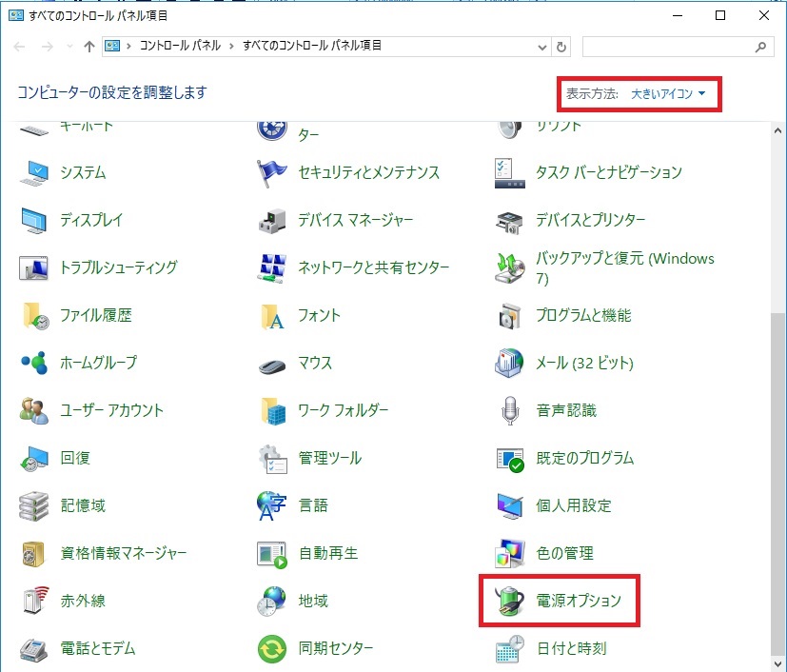Expand the address bar history dropdown
The width and height of the screenshot is (787, 672).
(x=542, y=48)
